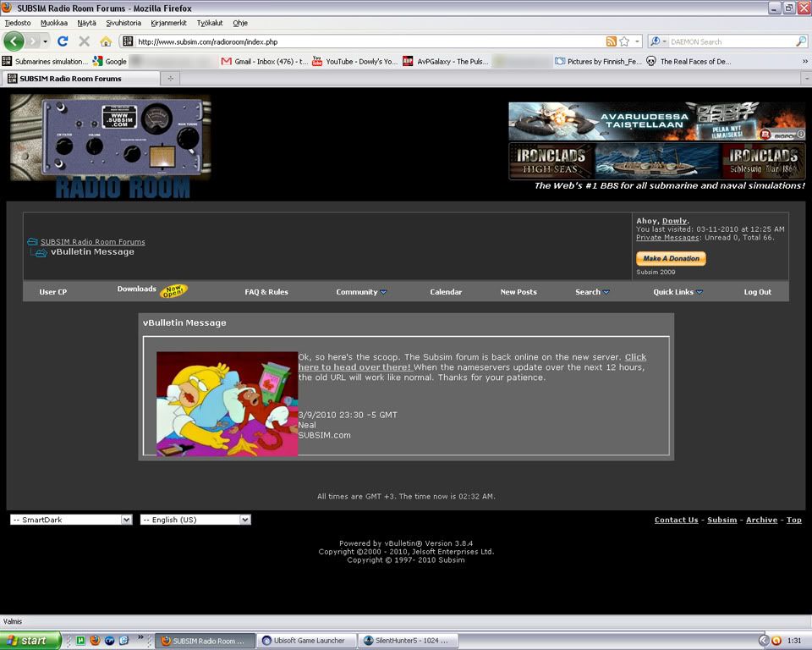Image resolution: width=812 pixels, height=650 pixels.
Task: Open the Google bookmark
Action: coord(110,61)
